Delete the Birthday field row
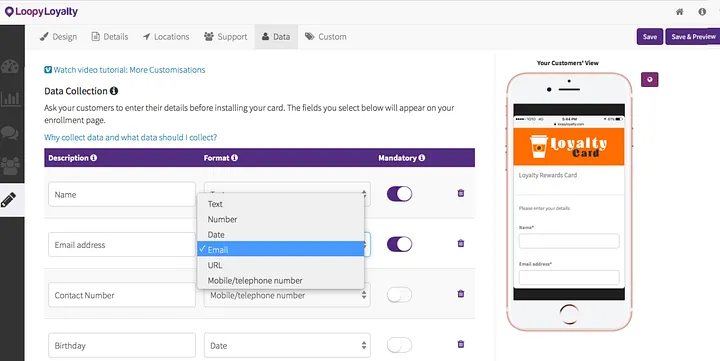720x361 pixels. [x=461, y=344]
